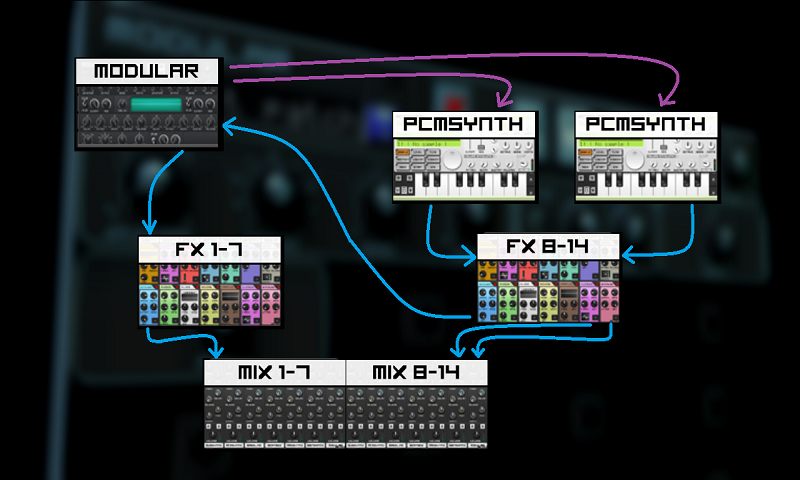
Task: Click the orange effect pedal in FX 1-7
Action: tap(150, 273)
